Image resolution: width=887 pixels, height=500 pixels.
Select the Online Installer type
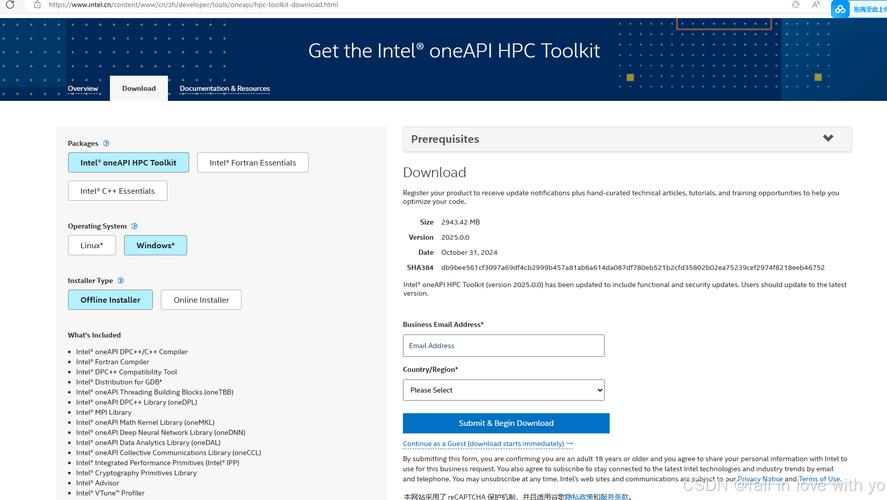(x=201, y=300)
